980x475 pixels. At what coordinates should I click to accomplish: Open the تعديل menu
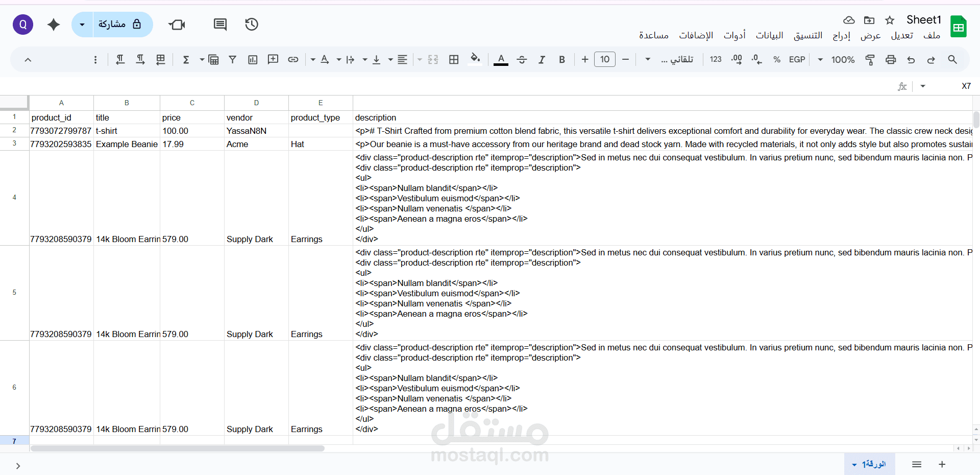[902, 35]
